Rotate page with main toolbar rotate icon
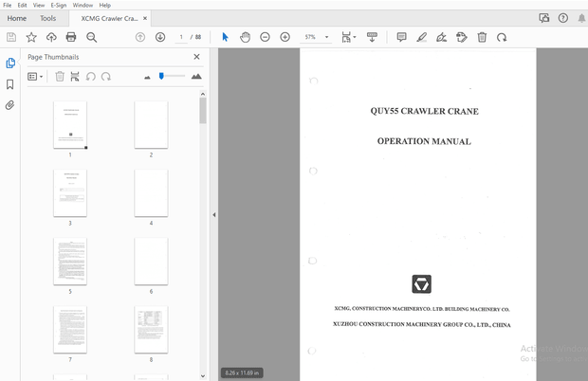The width and height of the screenshot is (588, 381). click(502, 37)
